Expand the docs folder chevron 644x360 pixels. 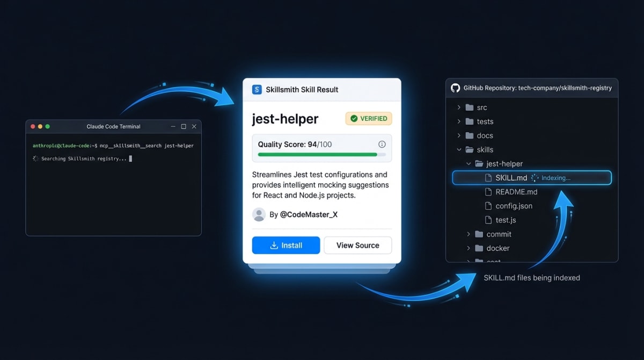pos(459,135)
